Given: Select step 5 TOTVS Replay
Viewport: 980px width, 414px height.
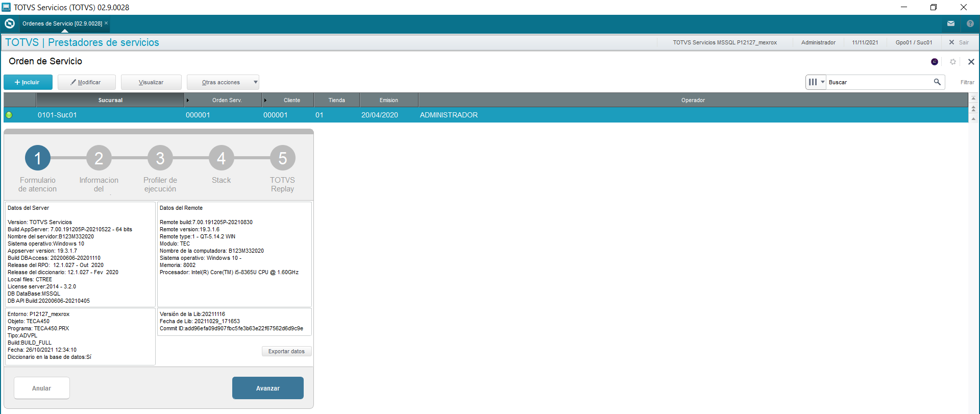Looking at the screenshot, I should pyautogui.click(x=283, y=158).
